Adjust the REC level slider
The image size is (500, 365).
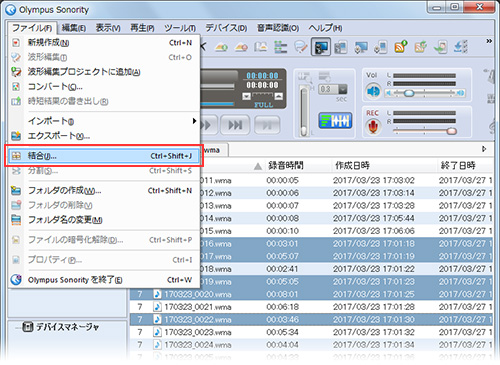tap(451, 131)
